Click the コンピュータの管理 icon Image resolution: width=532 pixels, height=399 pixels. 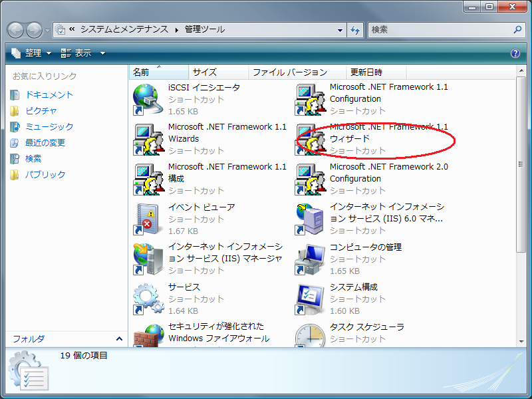tap(310, 259)
